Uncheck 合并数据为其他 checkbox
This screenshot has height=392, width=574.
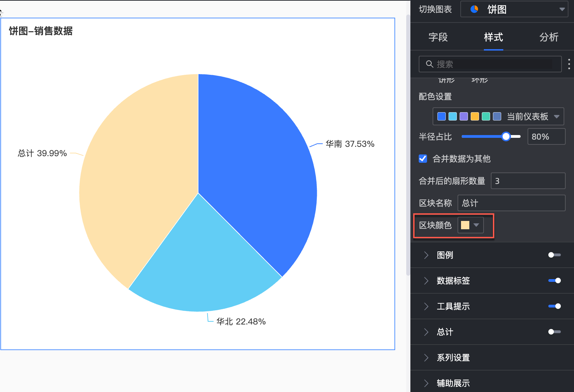423,159
